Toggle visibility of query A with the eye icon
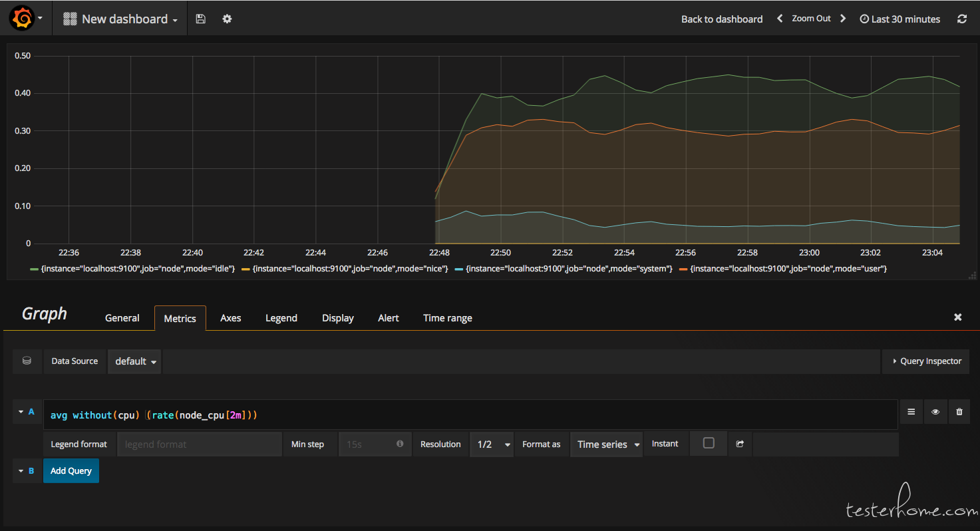The height and width of the screenshot is (531, 980). (x=935, y=412)
